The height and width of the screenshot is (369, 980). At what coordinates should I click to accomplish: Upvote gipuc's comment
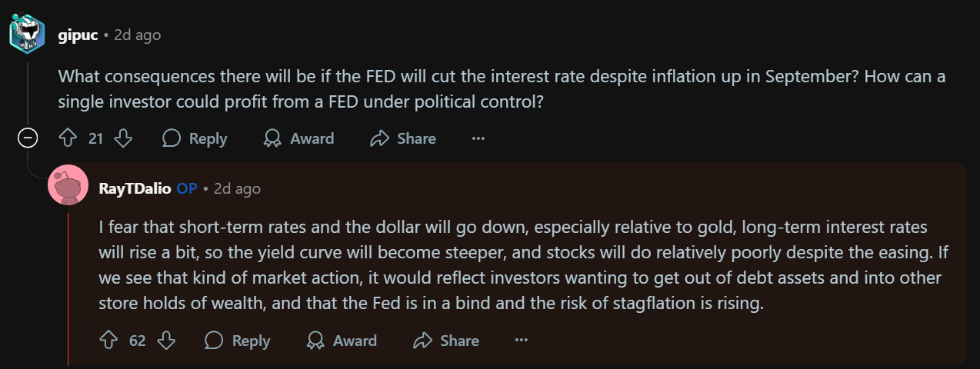click(68, 138)
